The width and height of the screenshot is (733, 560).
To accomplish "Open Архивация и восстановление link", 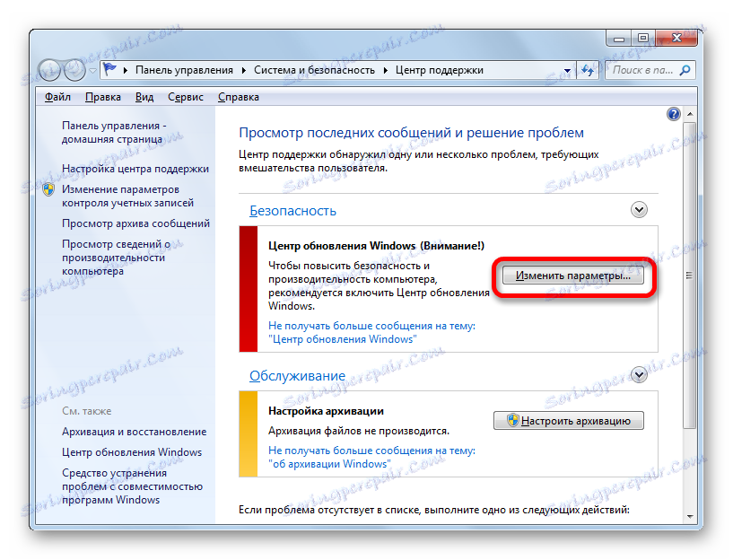I will [135, 432].
